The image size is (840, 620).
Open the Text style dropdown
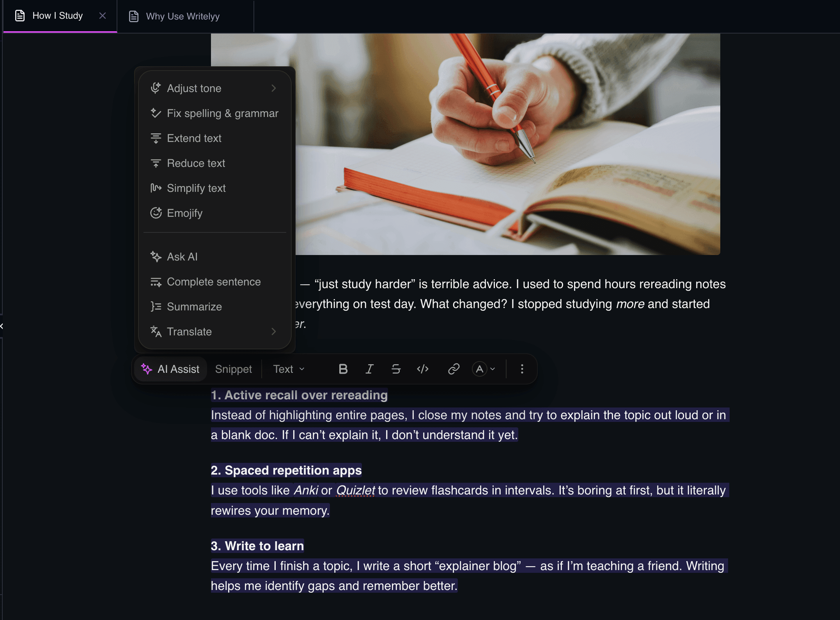[289, 369]
